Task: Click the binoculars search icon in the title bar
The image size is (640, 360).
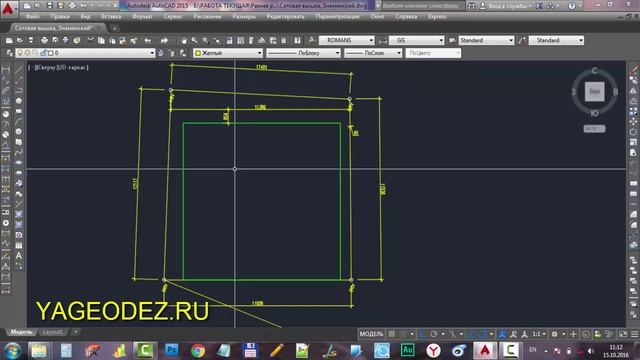Action: coord(471,6)
